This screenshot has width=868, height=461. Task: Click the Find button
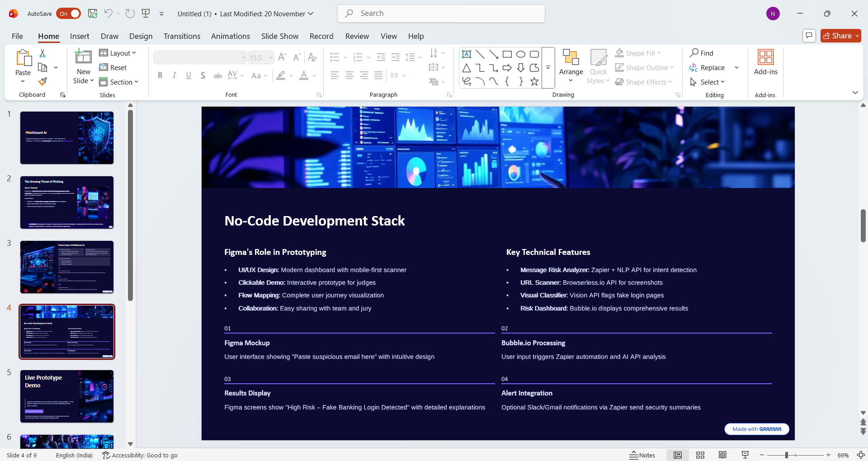(702, 53)
